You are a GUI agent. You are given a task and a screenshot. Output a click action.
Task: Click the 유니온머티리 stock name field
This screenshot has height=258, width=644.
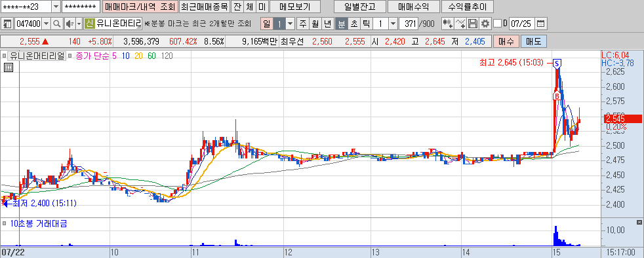click(x=119, y=24)
